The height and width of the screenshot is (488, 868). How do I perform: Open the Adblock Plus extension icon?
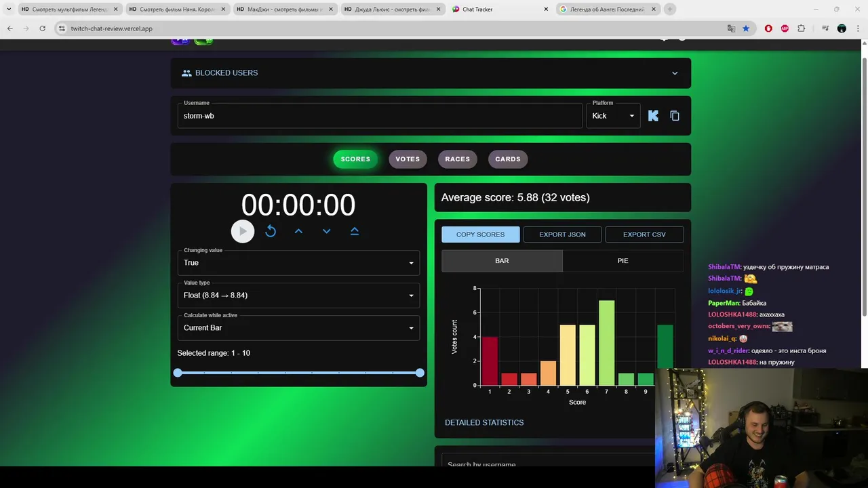[785, 28]
